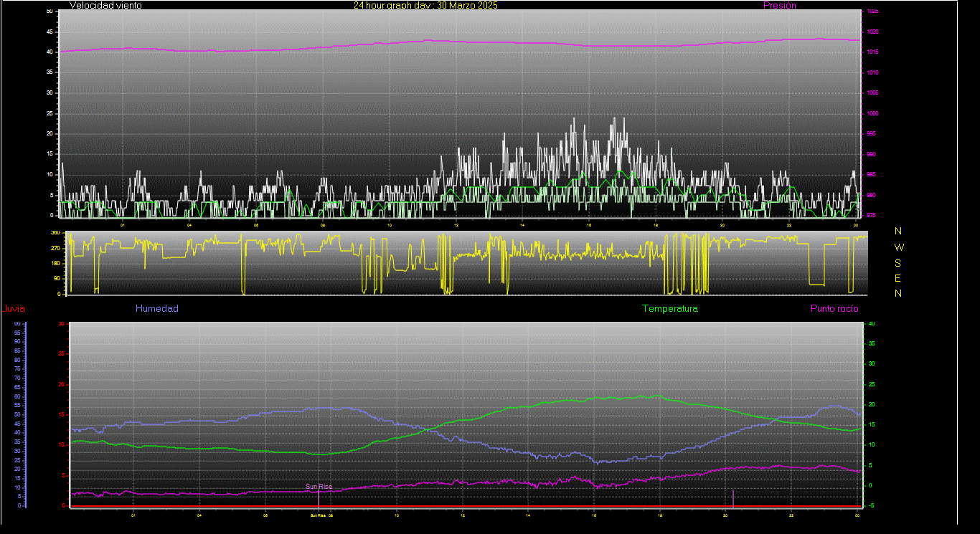Click 1020 on the pressure axis

pyautogui.click(x=872, y=32)
